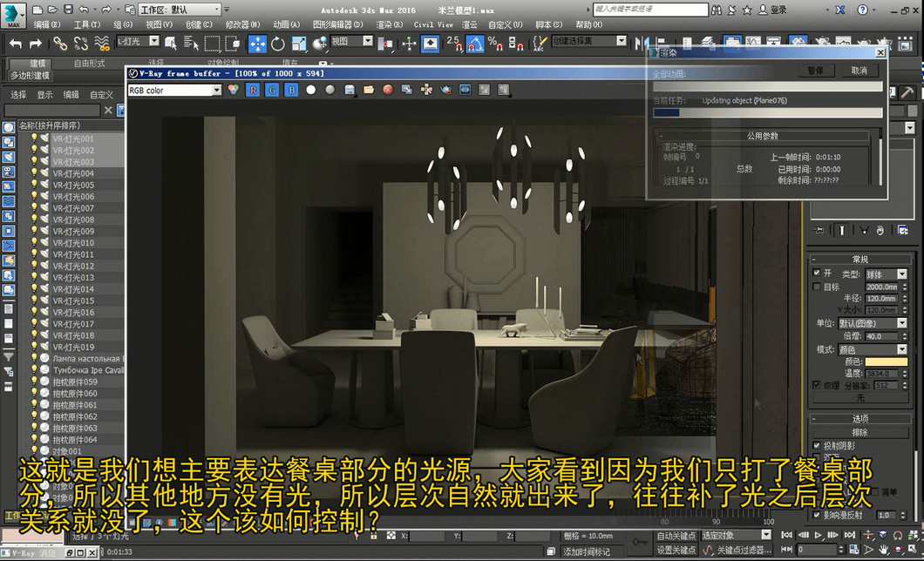924x561 pixels.
Task: Toggle the 开 (On) checkbox in light parameters
Action: 817,273
